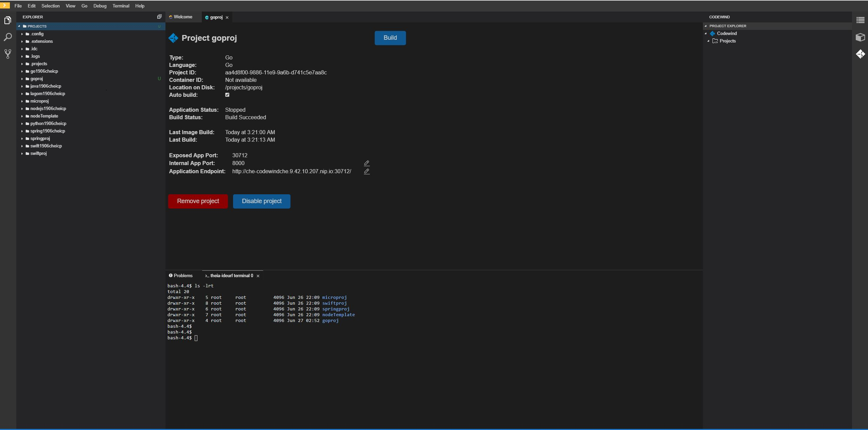Click the Build button
The width and height of the screenshot is (868, 430).
pos(390,38)
